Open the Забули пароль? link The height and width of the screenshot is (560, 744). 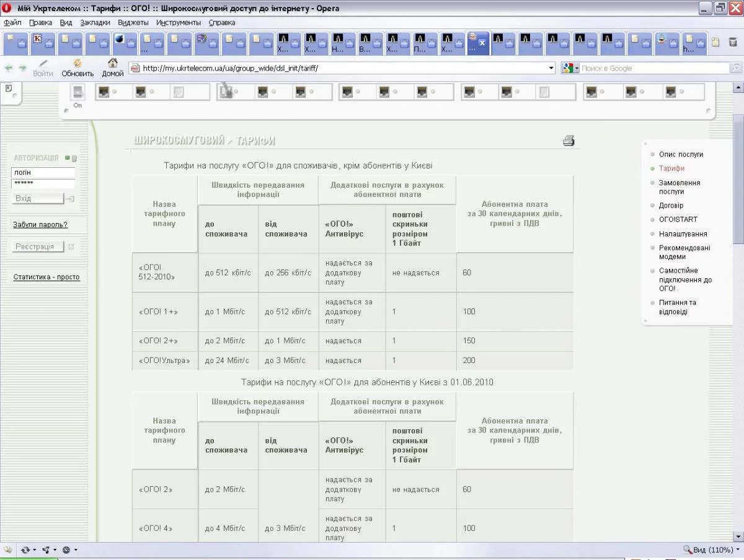point(40,225)
